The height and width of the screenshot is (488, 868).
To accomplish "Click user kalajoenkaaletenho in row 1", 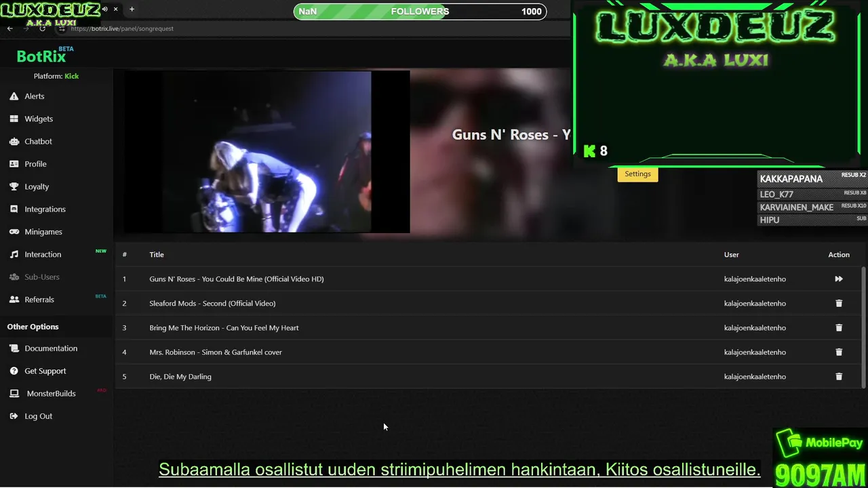I will 755,279.
